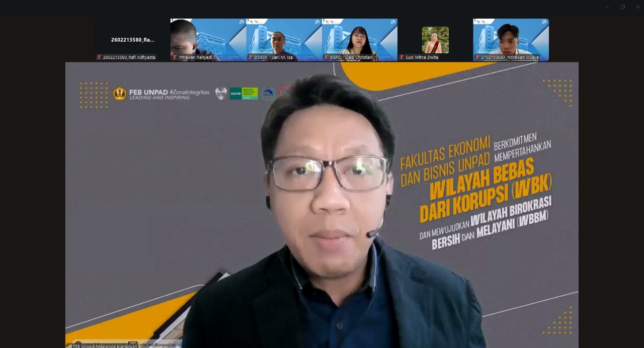Click the muted mic icon beside Rafi Adhyasta

click(99, 57)
